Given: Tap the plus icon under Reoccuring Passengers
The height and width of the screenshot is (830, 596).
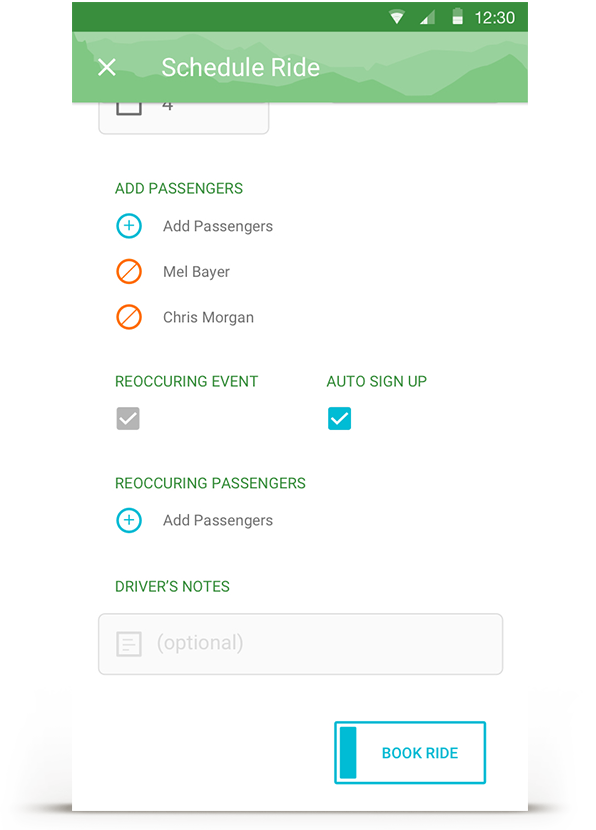Looking at the screenshot, I should (129, 520).
